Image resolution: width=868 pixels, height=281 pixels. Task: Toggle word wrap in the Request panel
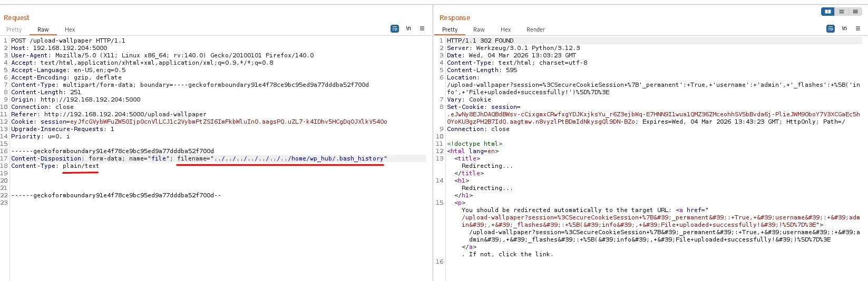coord(395,28)
